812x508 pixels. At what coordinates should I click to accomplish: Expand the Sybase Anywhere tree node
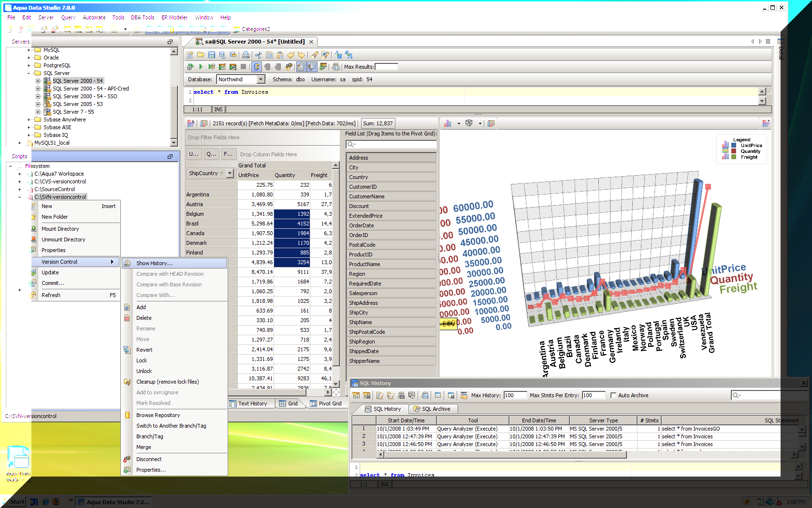29,120
